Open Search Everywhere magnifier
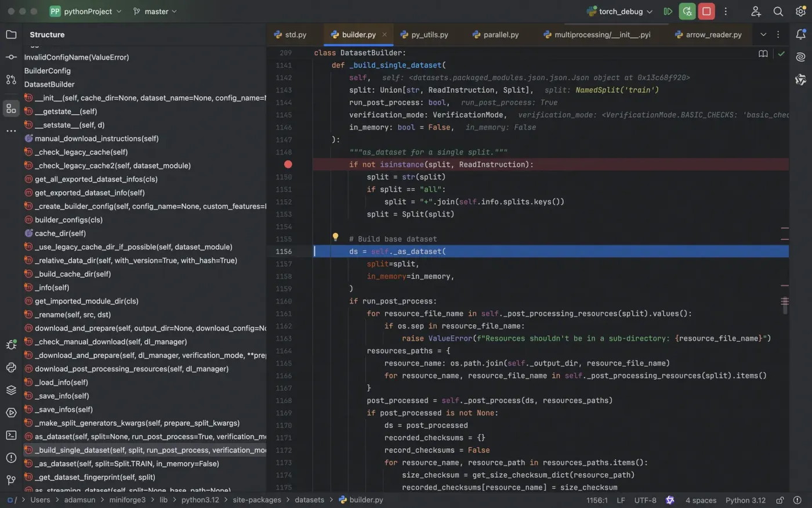Screen dimensions: 812x508 [x=778, y=11]
